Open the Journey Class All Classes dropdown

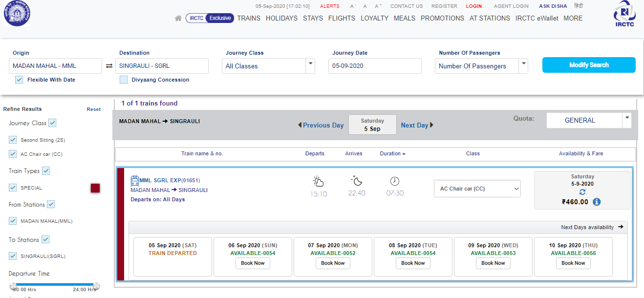click(268, 66)
